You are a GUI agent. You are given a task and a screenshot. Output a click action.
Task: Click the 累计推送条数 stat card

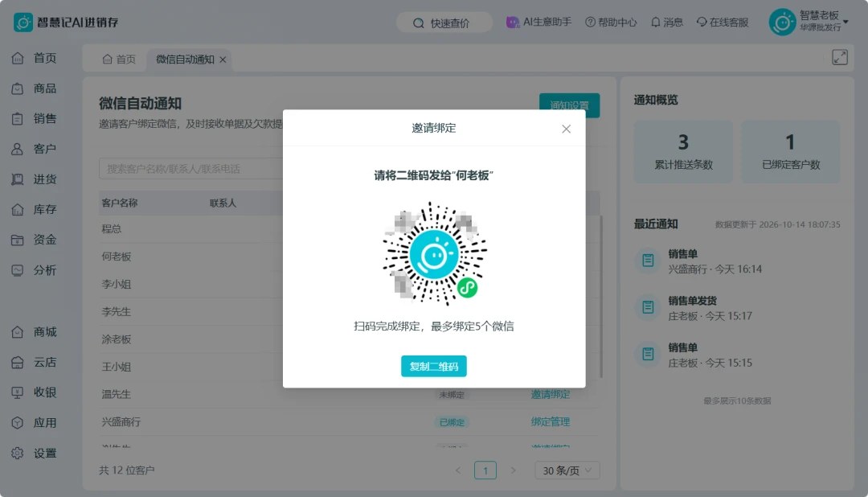pos(683,152)
